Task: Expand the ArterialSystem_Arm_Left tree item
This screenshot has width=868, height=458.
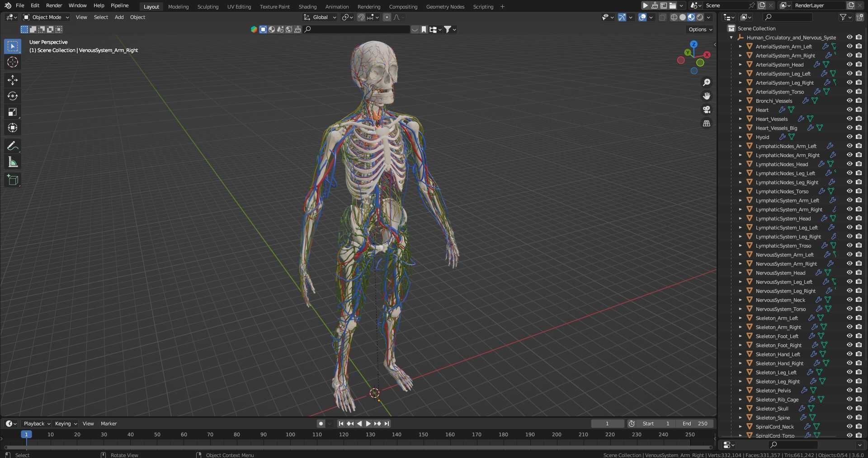Action: pos(740,47)
